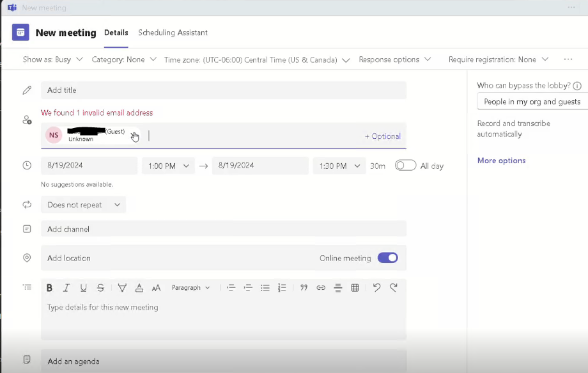This screenshot has width=588, height=373.
Task: Insert a table into the meeting details
Action: coord(355,287)
